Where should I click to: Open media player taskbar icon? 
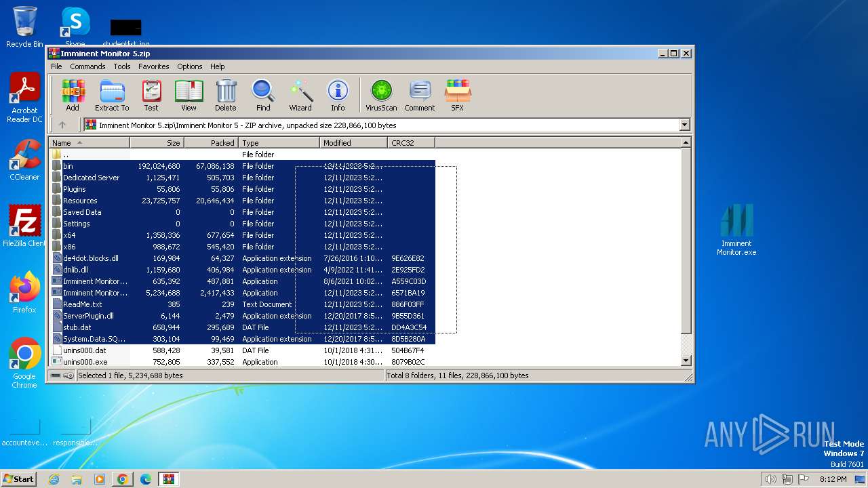click(x=100, y=479)
